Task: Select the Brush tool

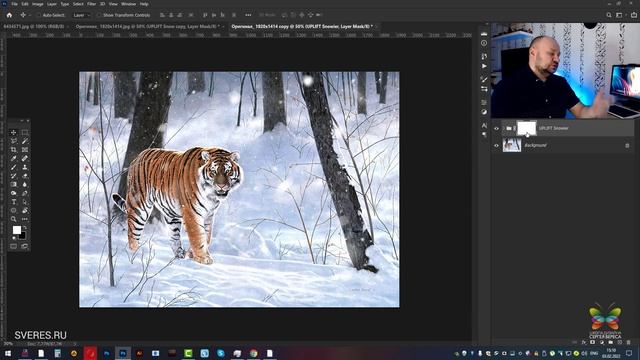Action: pos(13,167)
